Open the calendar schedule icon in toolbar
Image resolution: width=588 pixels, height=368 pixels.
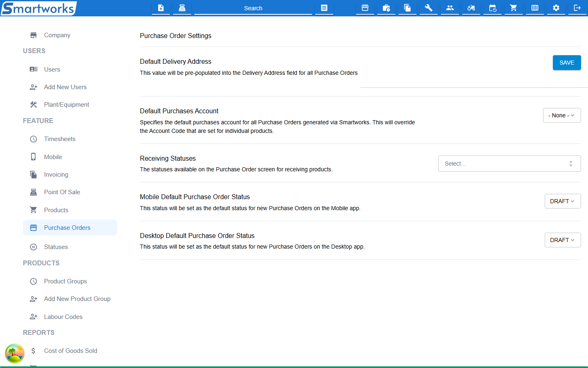[492, 8]
